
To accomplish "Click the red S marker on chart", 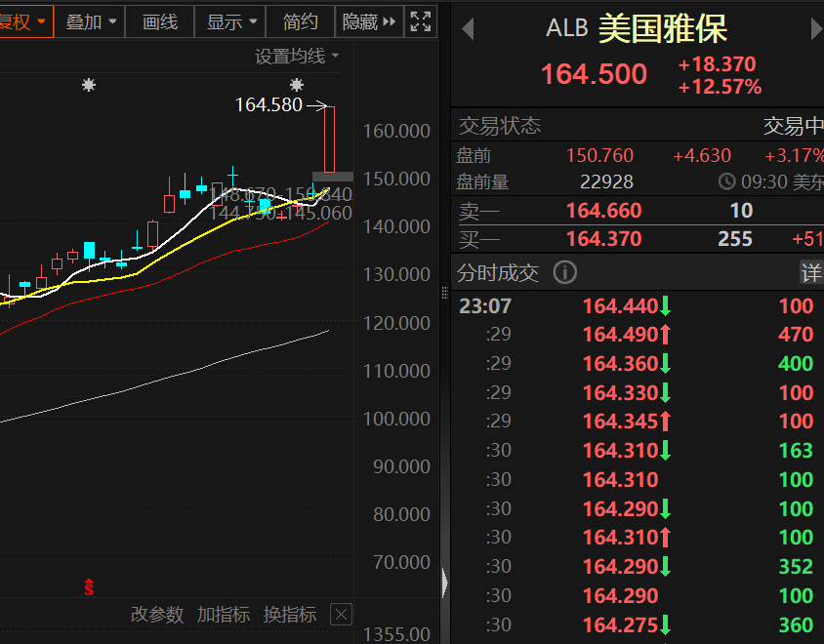I will [x=89, y=587].
